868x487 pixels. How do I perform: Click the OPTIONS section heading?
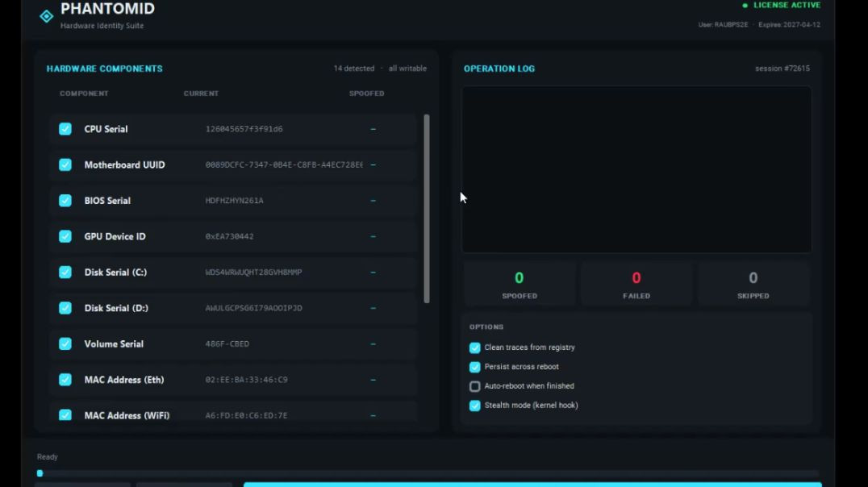coord(486,327)
